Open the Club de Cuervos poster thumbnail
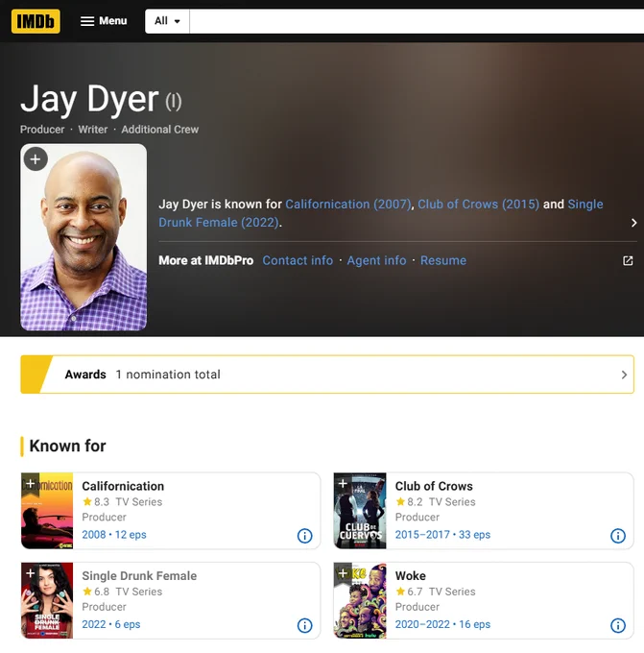Image resolution: width=644 pixels, height=653 pixels. click(360, 511)
